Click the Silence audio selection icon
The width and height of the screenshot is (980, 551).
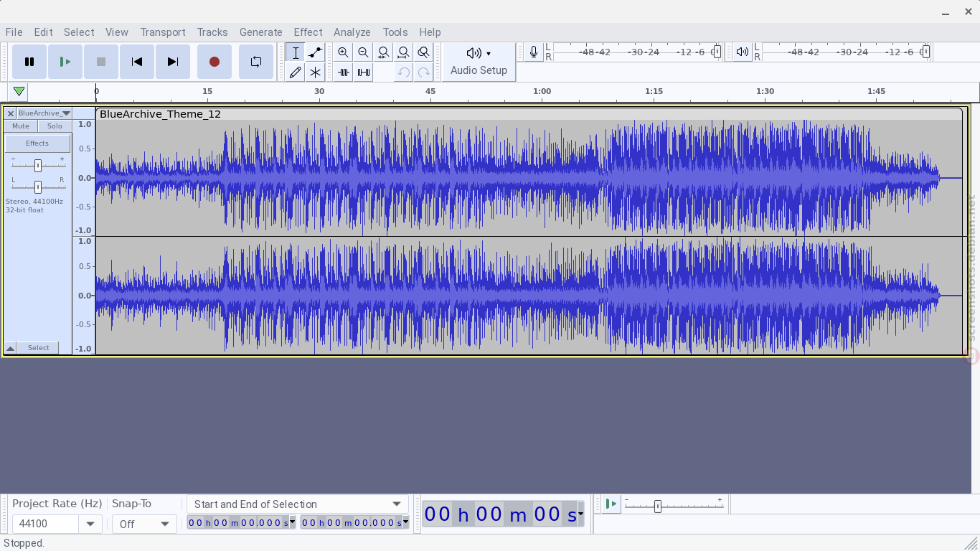point(364,72)
